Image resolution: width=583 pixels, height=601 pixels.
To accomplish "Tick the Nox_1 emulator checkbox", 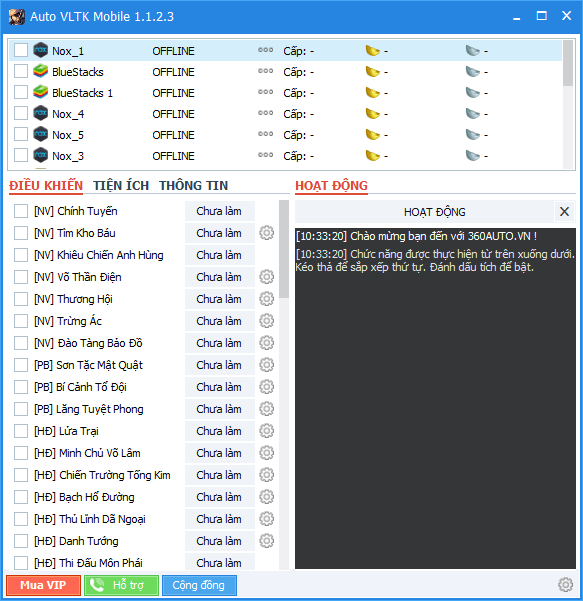I will (21, 50).
